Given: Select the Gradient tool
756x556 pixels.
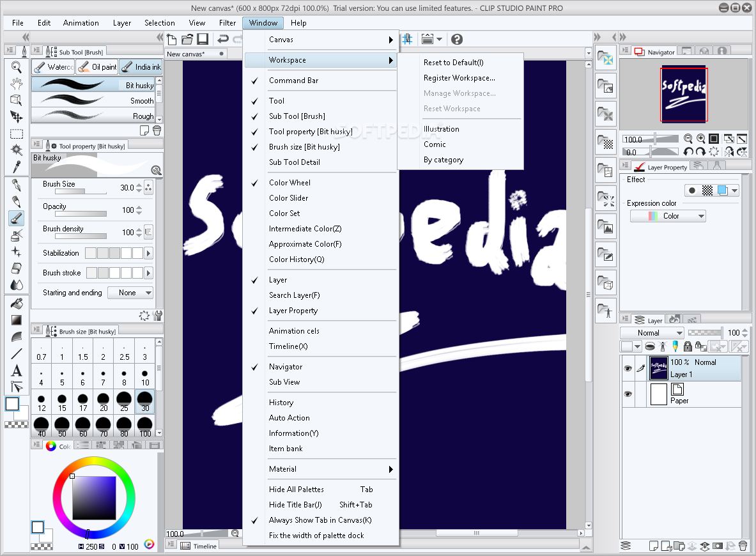Looking at the screenshot, I should [x=17, y=320].
